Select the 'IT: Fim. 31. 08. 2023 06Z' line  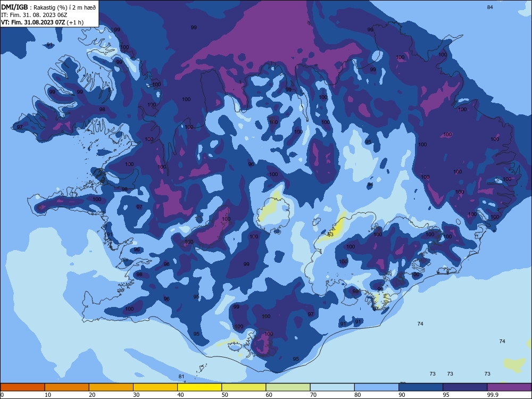click(34, 15)
